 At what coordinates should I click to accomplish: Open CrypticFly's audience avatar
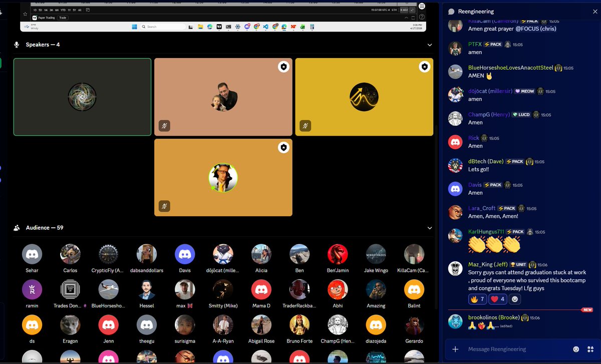click(109, 254)
